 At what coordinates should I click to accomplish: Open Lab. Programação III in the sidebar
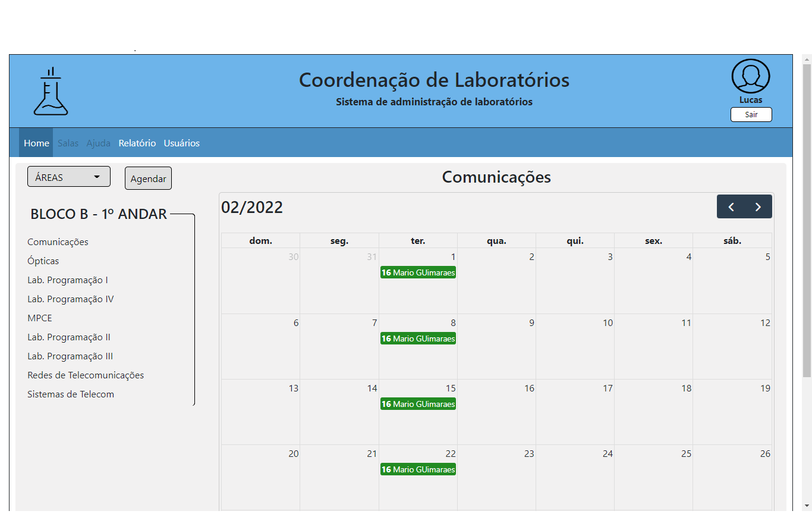(x=70, y=356)
